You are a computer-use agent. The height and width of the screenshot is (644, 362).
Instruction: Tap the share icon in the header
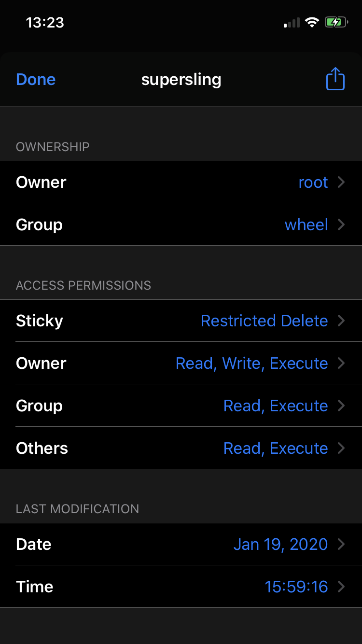coord(335,79)
